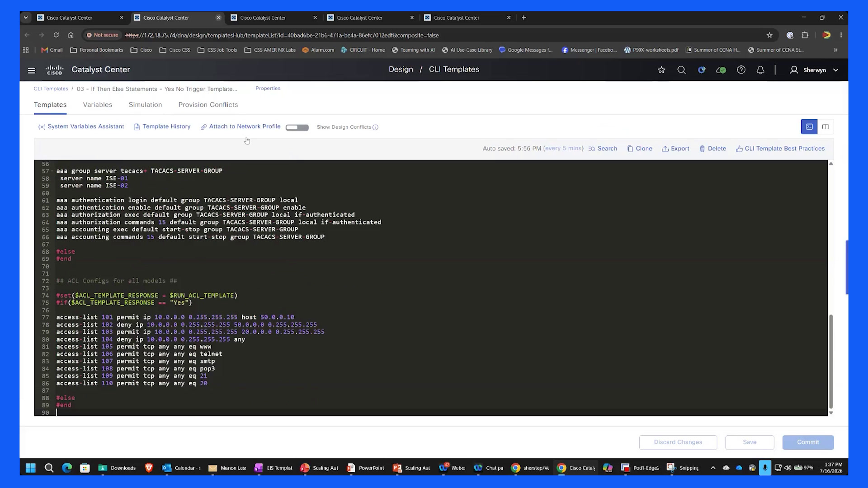This screenshot has height=488, width=868.
Task: Select the Templates tab
Action: (50, 104)
